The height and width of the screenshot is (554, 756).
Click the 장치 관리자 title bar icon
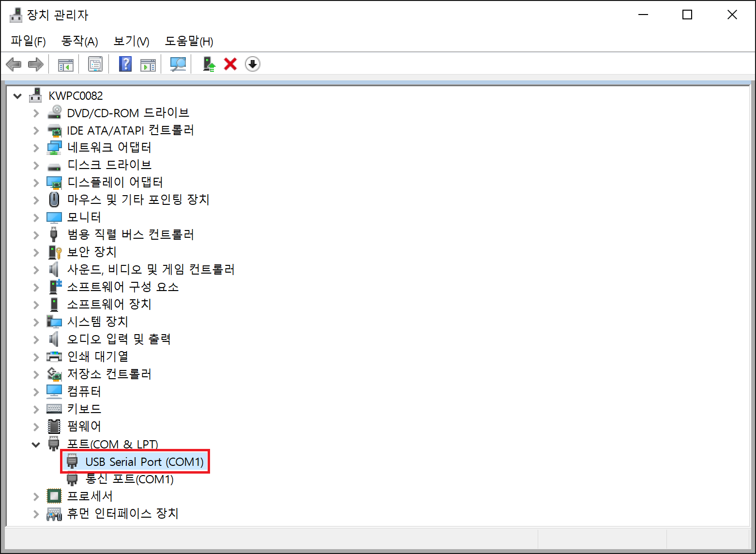pos(15,15)
